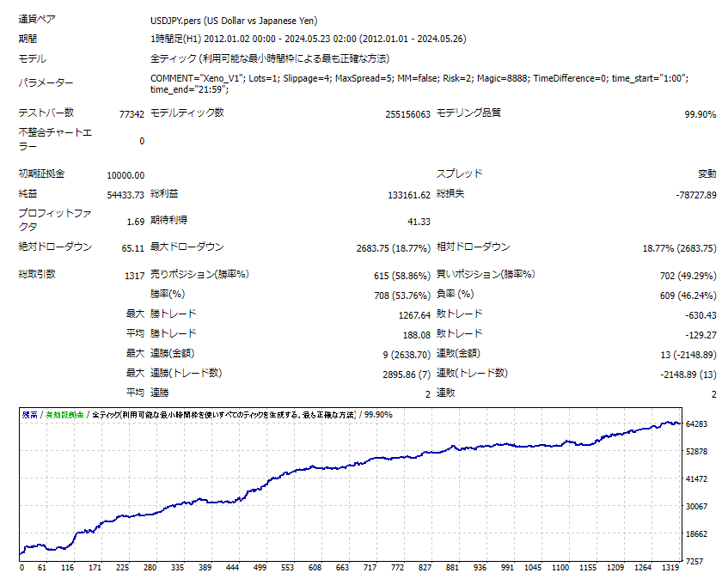Click the consecutive losses value 13 (-2148.89)
The image size is (728, 585).
coord(688,355)
